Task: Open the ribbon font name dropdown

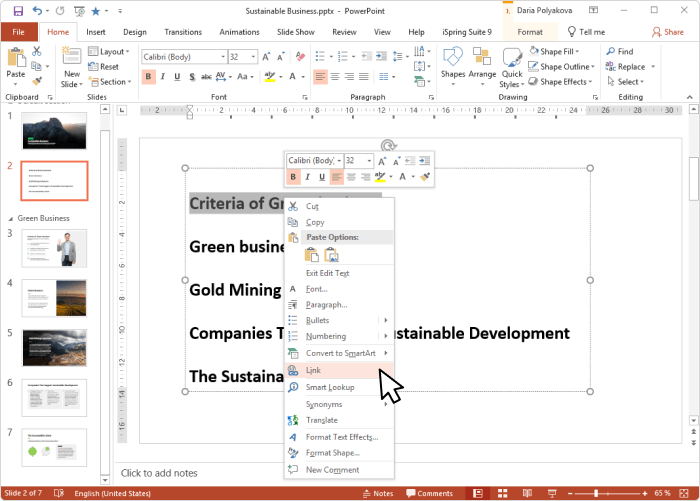Action: [x=223, y=57]
